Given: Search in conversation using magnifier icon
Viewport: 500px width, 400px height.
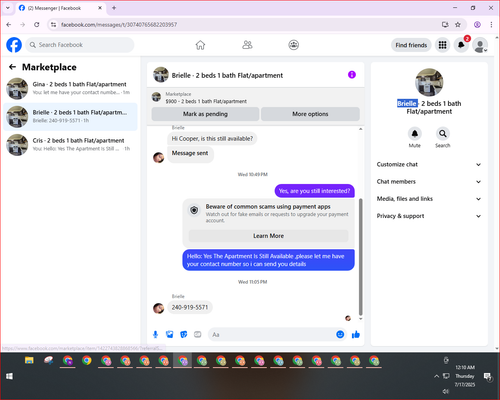Looking at the screenshot, I should (x=443, y=134).
